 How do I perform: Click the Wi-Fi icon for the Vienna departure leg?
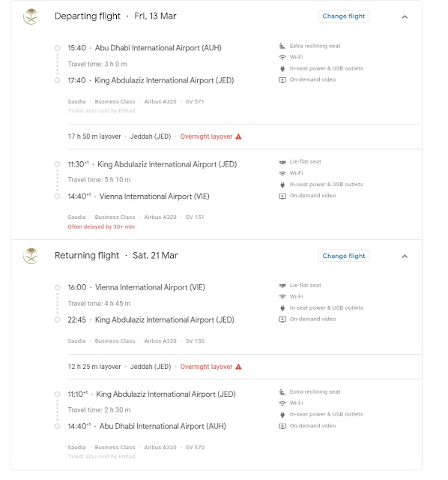click(282, 297)
